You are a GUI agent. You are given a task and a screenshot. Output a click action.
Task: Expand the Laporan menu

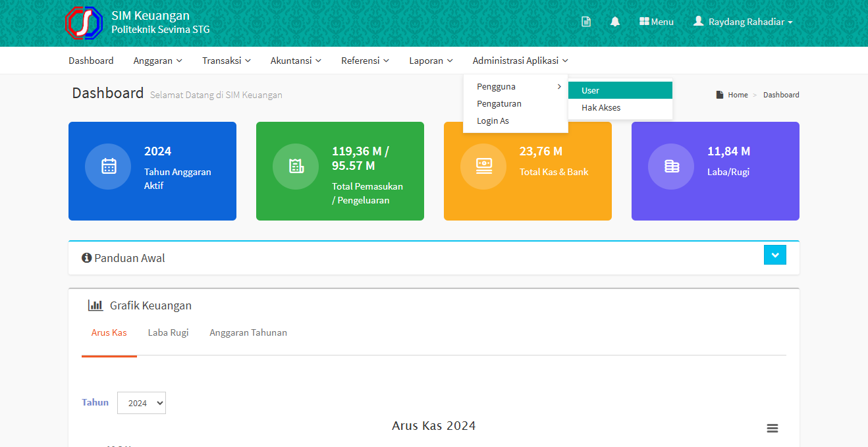[431, 61]
